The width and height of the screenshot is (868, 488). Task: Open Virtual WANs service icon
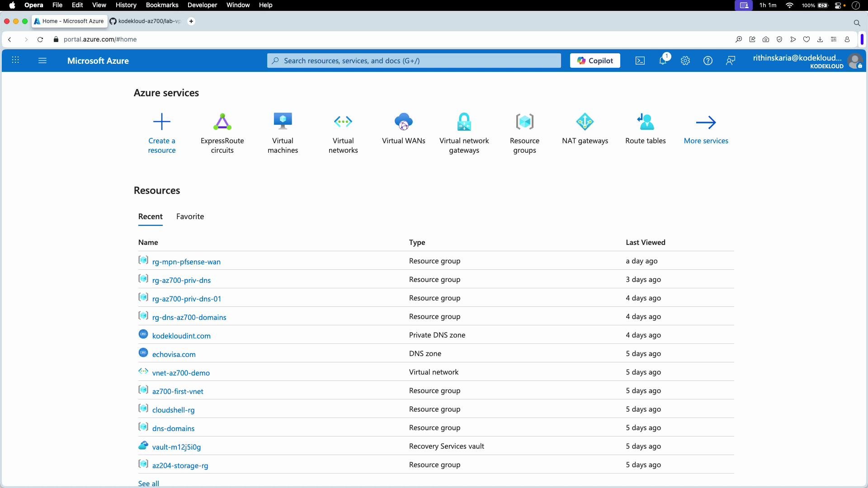pos(404,122)
